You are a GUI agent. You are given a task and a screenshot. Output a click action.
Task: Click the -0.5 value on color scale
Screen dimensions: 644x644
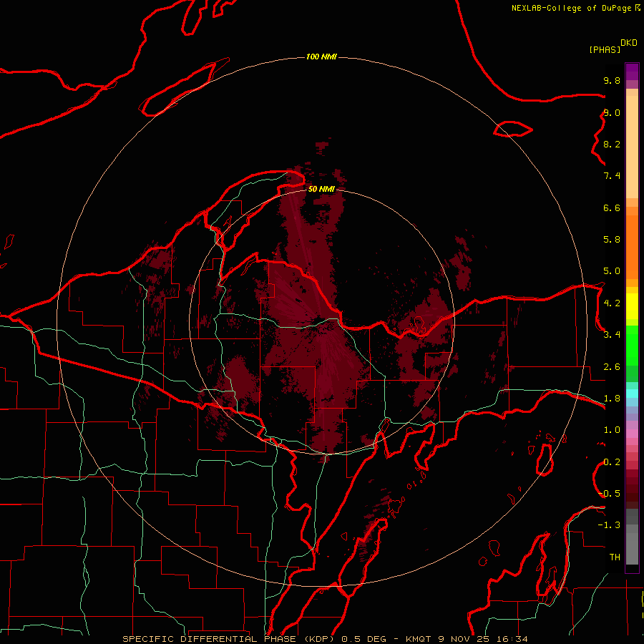pyautogui.click(x=609, y=494)
